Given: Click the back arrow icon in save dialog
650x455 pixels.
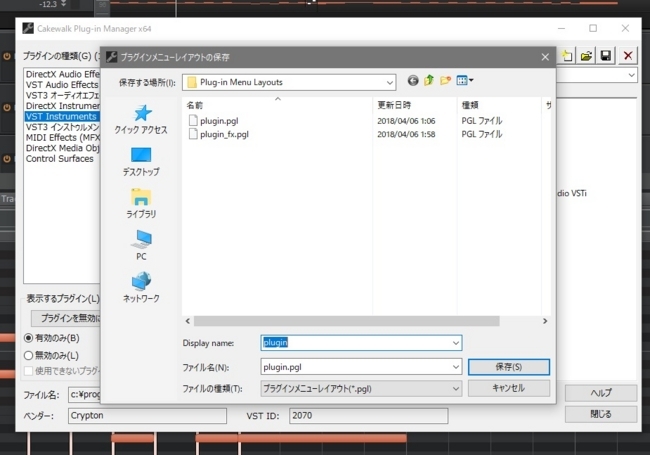Looking at the screenshot, I should pyautogui.click(x=412, y=80).
